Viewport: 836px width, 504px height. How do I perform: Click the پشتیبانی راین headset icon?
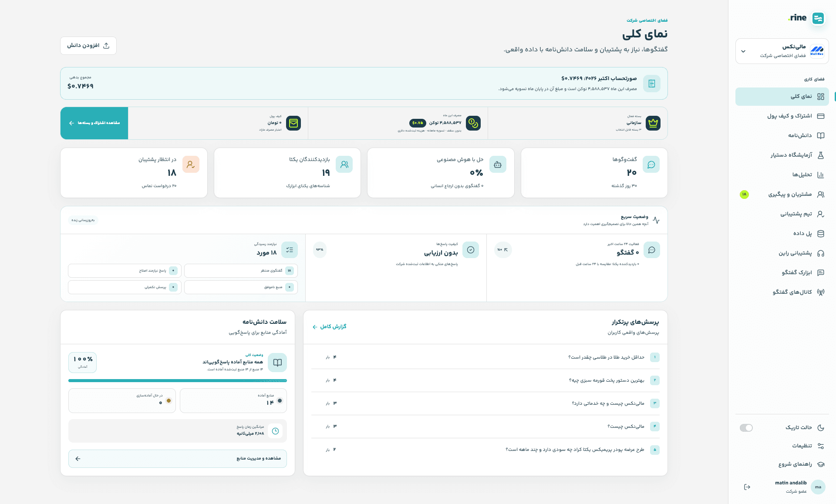(820, 253)
